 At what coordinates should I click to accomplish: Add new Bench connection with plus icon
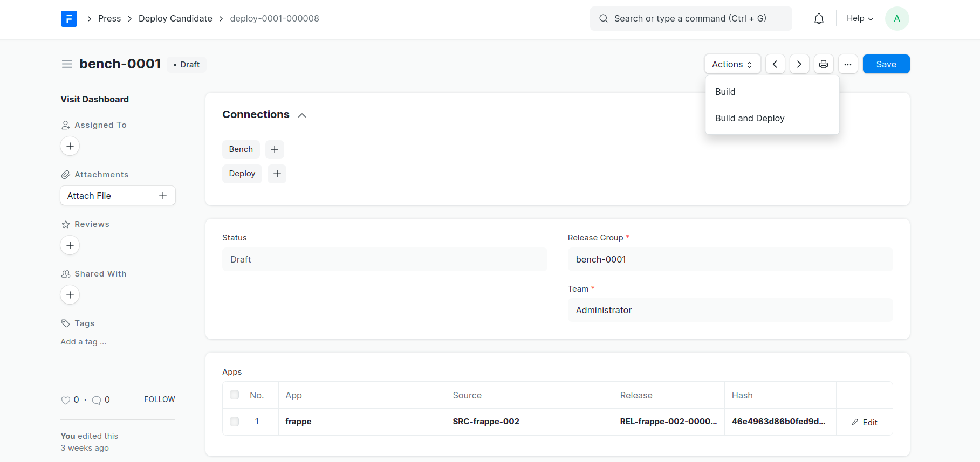click(x=275, y=149)
